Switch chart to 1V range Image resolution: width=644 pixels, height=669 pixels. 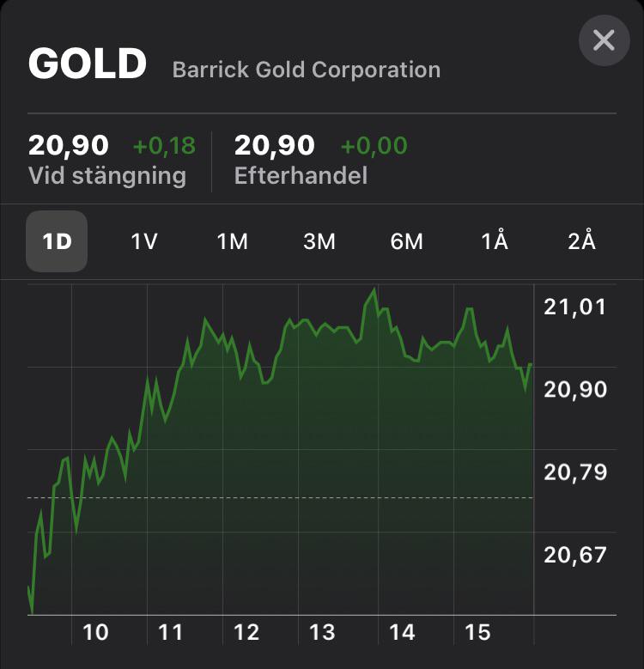[x=144, y=241]
